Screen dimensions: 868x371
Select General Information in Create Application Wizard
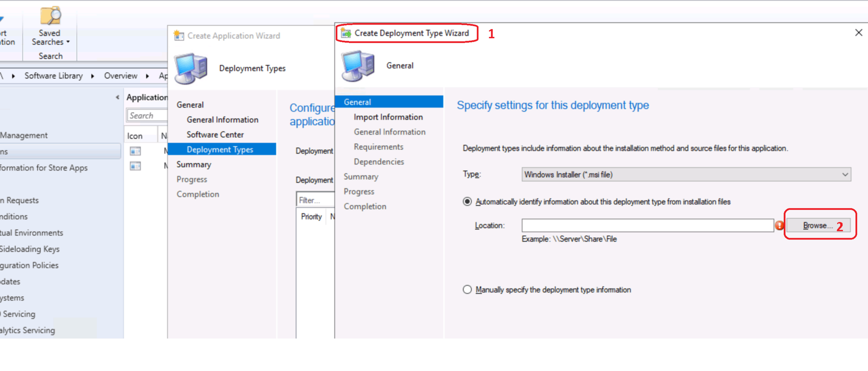222,120
